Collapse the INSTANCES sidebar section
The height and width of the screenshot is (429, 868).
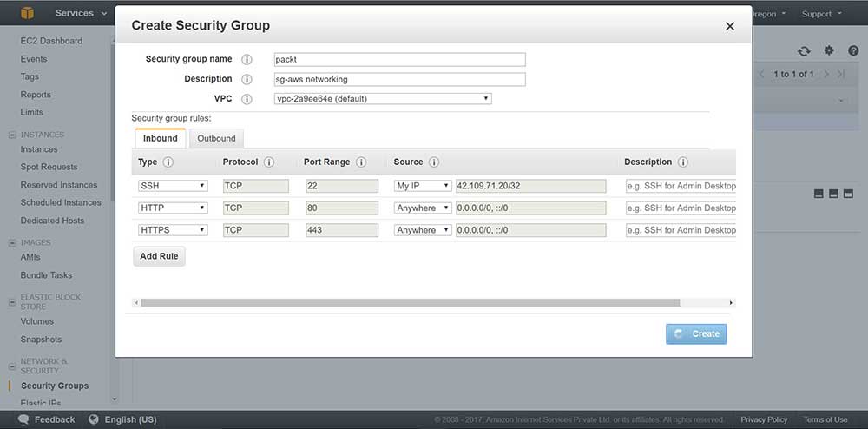(x=12, y=135)
